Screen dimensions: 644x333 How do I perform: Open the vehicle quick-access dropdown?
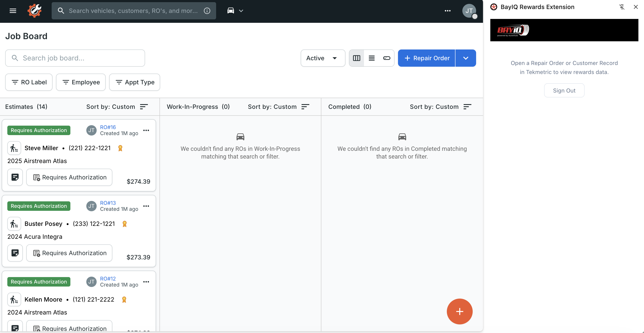click(x=235, y=11)
